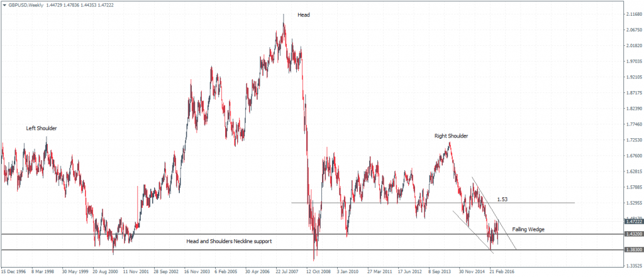Click the 1.43200 level price tag
The width and height of the screenshot is (644, 277).
click(634, 234)
